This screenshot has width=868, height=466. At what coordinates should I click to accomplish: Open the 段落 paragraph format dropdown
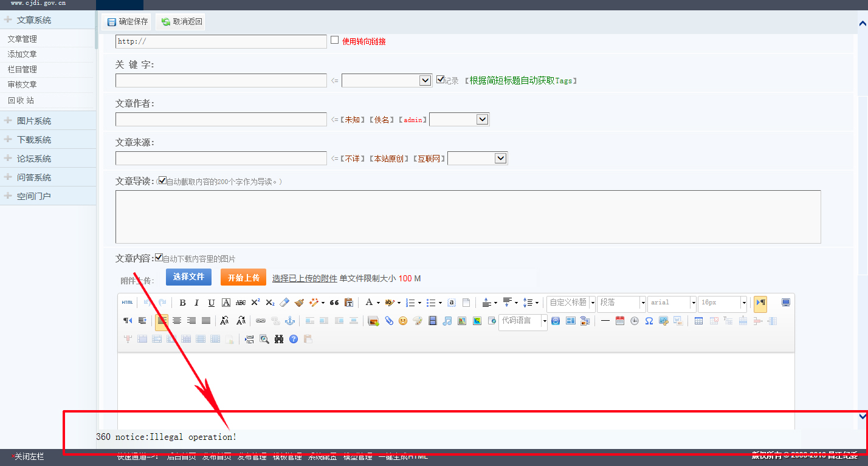[621, 303]
